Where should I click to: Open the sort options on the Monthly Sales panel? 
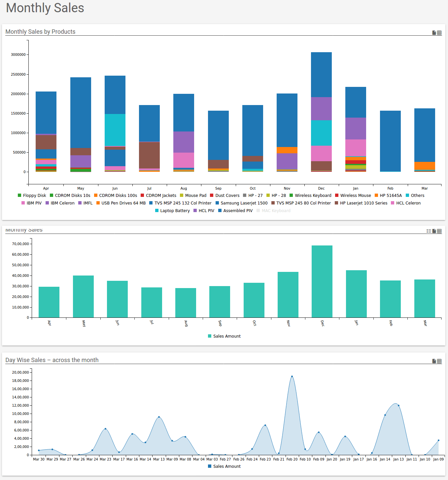click(x=428, y=231)
